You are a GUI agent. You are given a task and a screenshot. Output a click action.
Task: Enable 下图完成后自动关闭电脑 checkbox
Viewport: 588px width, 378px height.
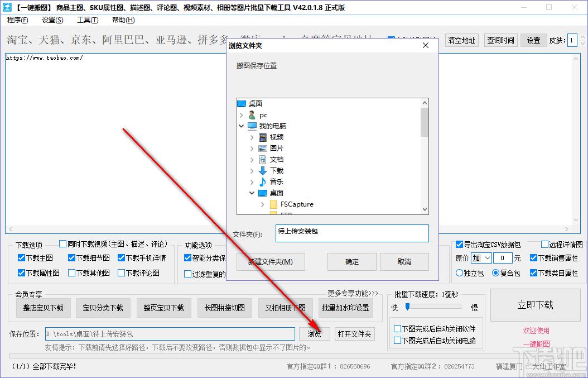[x=397, y=341]
